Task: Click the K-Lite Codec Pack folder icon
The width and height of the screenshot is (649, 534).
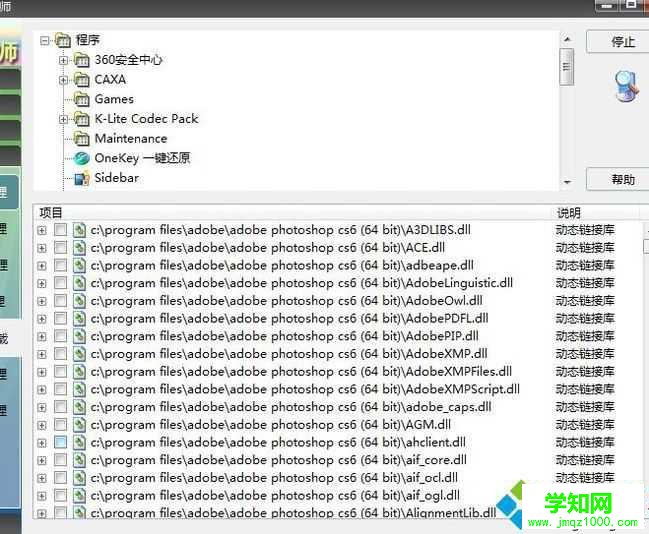Action: pos(82,119)
